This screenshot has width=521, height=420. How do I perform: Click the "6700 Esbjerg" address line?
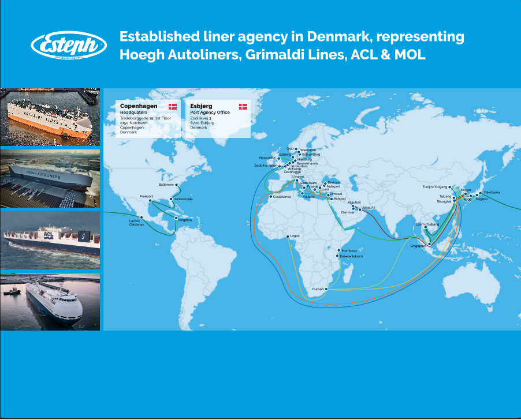202,123
